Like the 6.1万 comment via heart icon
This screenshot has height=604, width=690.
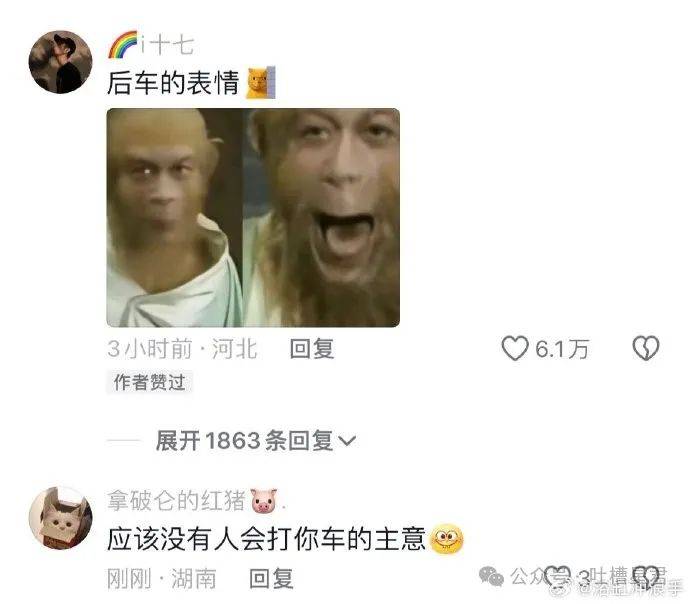514,348
